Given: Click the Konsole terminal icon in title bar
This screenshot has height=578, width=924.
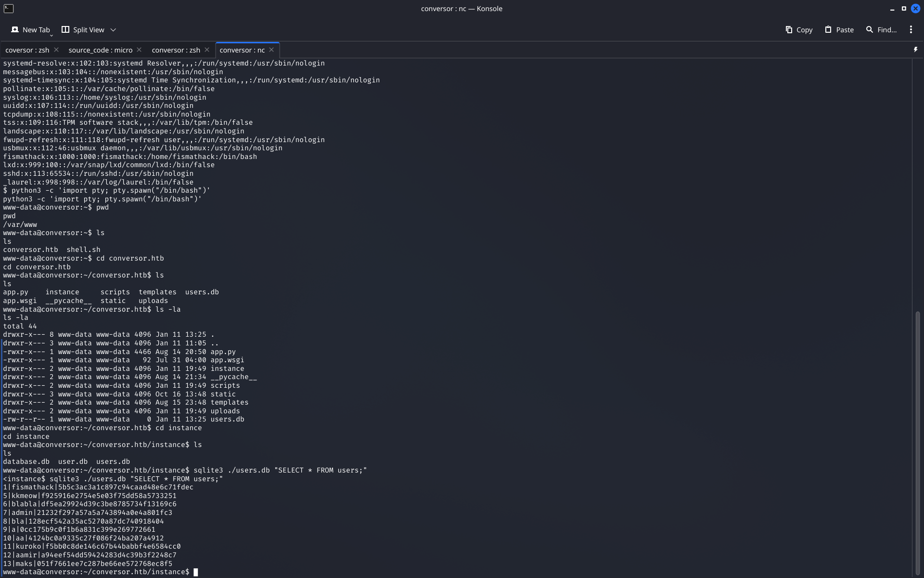Looking at the screenshot, I should click(8, 8).
